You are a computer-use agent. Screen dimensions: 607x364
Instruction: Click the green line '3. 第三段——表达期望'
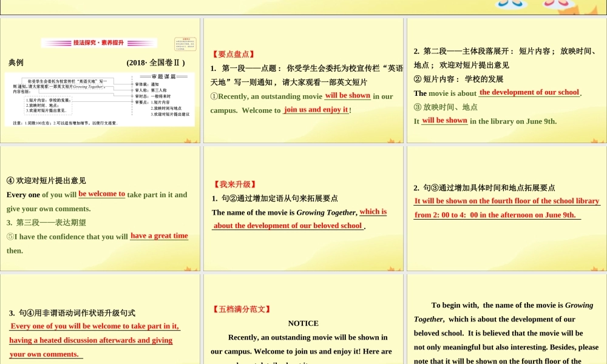click(46, 223)
